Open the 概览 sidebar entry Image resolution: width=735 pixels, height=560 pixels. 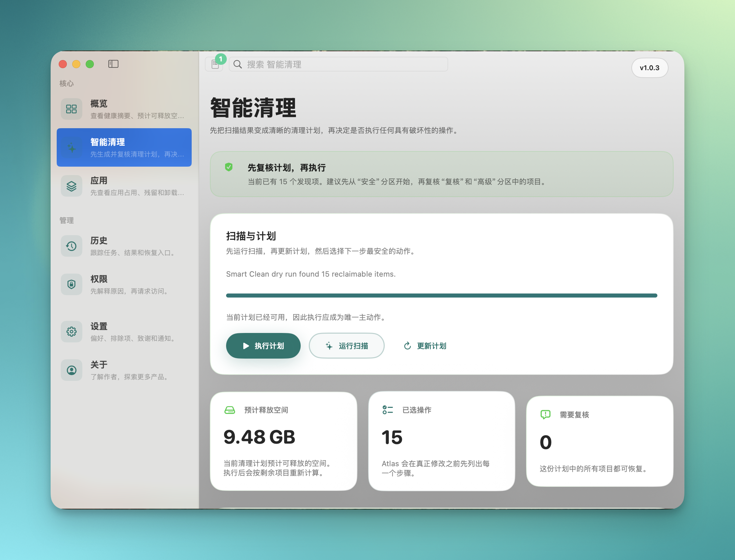tap(124, 109)
